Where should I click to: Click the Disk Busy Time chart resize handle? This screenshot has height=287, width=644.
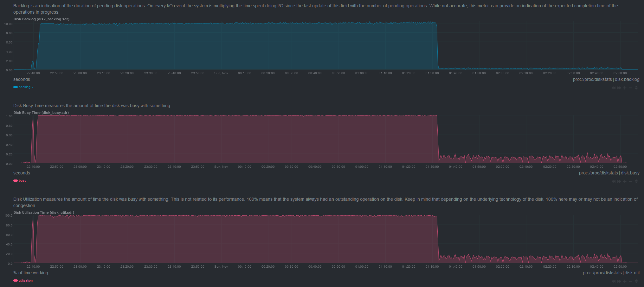click(636, 181)
